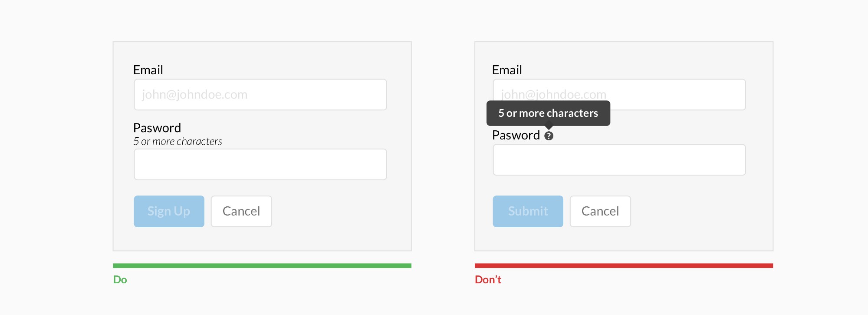The height and width of the screenshot is (315, 868).
Task: Click the password field under the italic hint
Action: 260,165
